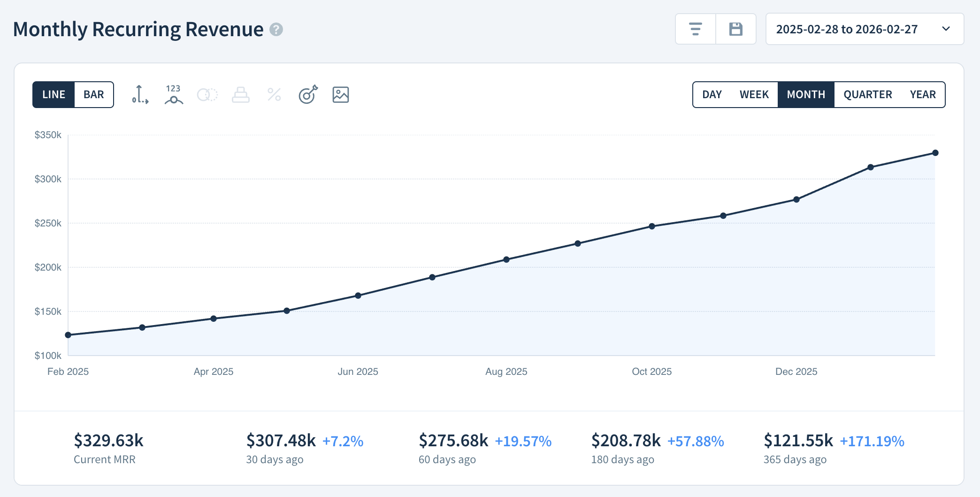Image resolution: width=980 pixels, height=497 pixels.
Task: Click the percentage display icon
Action: 274,94
